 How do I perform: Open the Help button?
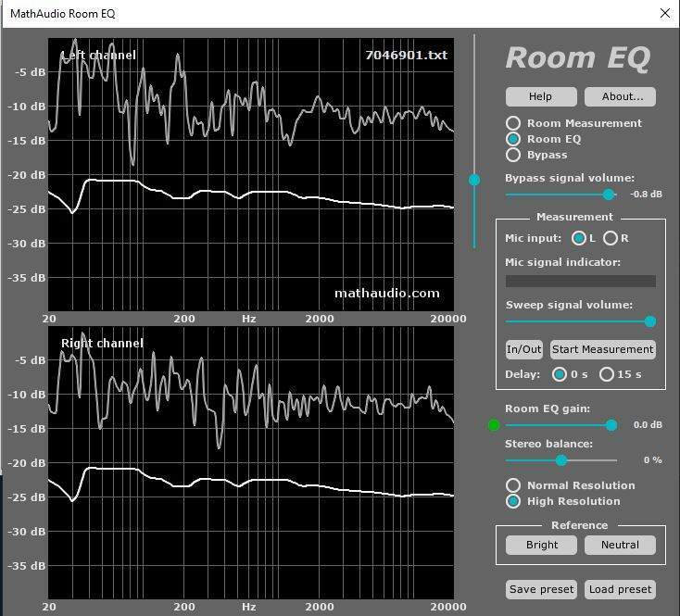(x=541, y=96)
